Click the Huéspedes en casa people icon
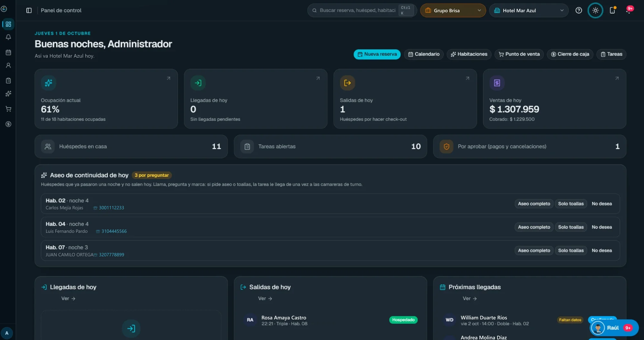Screen dimensions: 644x340 48,146
